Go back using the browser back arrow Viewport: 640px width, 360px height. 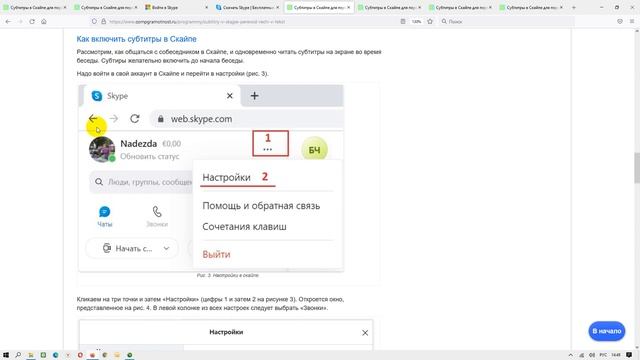pyautogui.click(x=8, y=21)
